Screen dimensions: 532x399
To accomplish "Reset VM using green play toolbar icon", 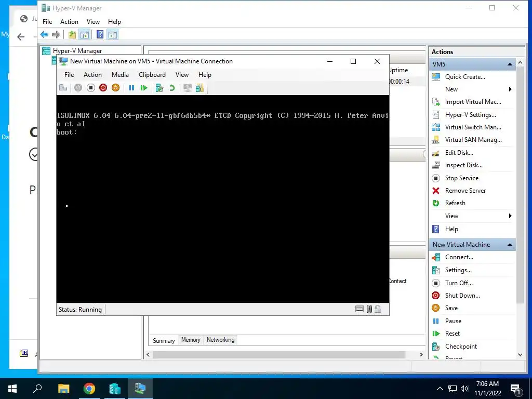I will click(x=144, y=88).
